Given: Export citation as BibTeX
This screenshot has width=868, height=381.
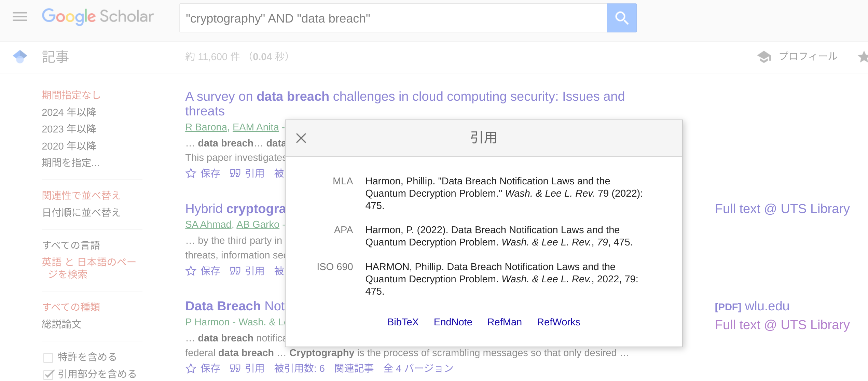Looking at the screenshot, I should (403, 322).
